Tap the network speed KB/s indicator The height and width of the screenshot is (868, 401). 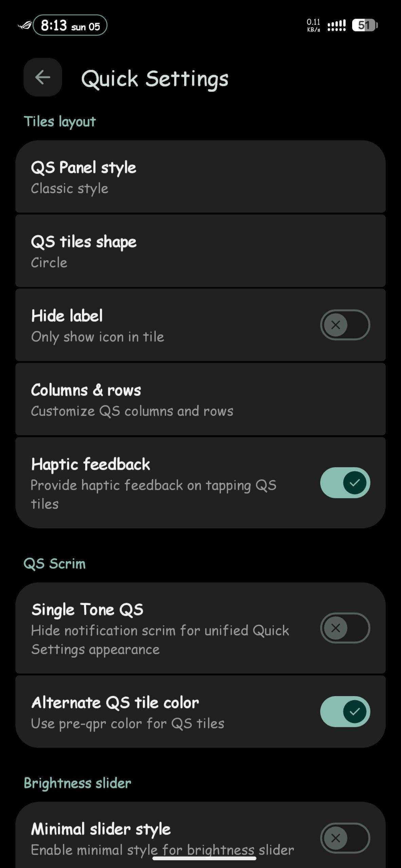[x=313, y=25]
